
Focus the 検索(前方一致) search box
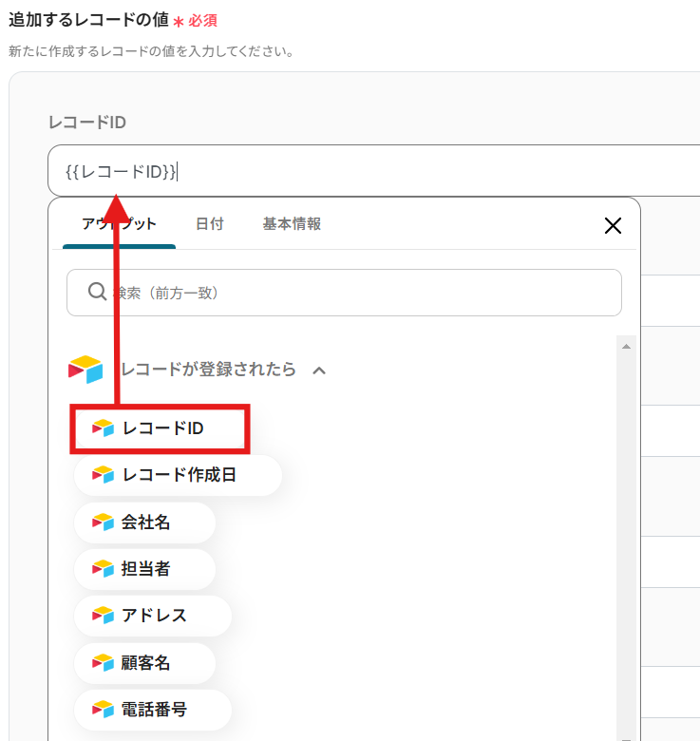click(x=344, y=293)
